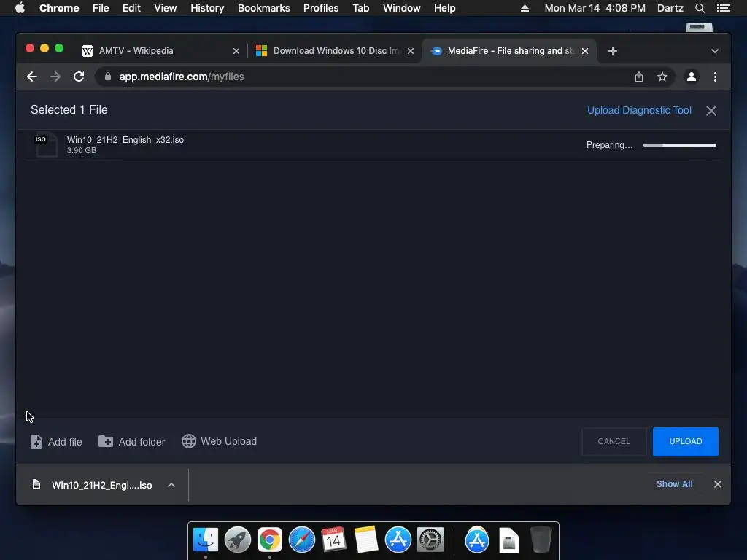Open the File menu
The image size is (747, 560).
(101, 8)
